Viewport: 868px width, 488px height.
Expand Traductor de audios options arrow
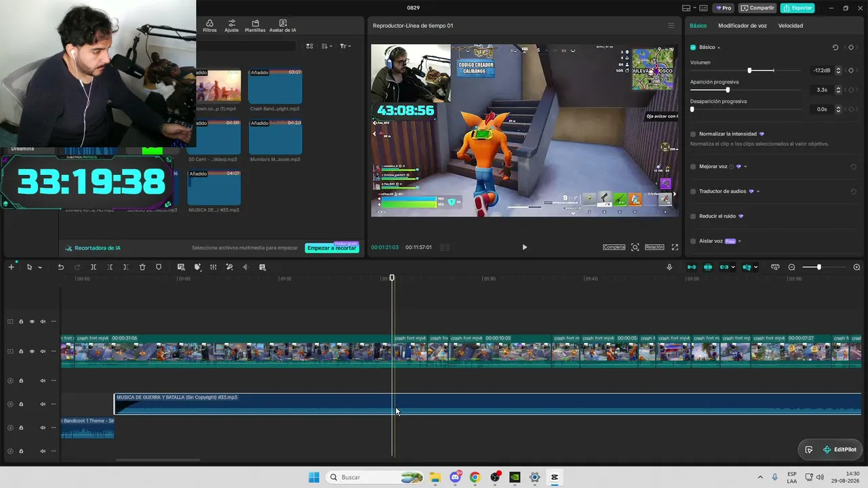(757, 192)
